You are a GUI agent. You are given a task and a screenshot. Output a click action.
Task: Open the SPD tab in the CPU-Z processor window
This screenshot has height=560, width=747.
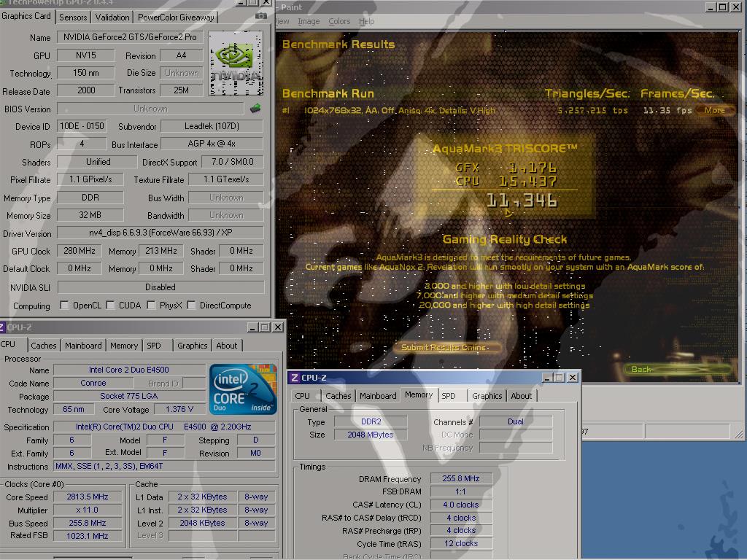[x=154, y=346]
